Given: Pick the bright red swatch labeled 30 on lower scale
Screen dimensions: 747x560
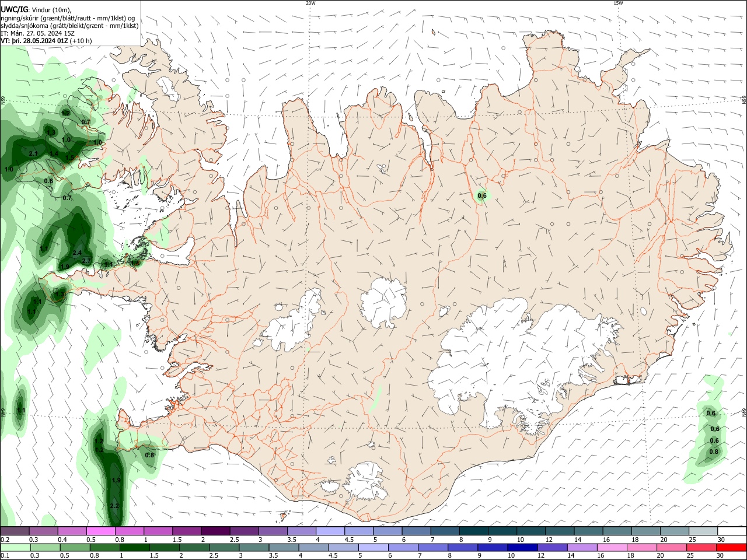Looking at the screenshot, I should tap(731, 547).
